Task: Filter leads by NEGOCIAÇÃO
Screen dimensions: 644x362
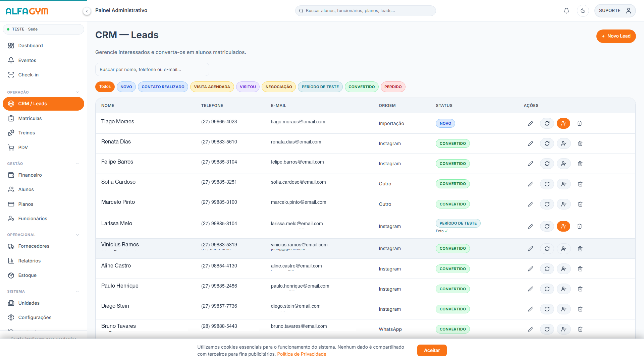Action: pyautogui.click(x=279, y=87)
